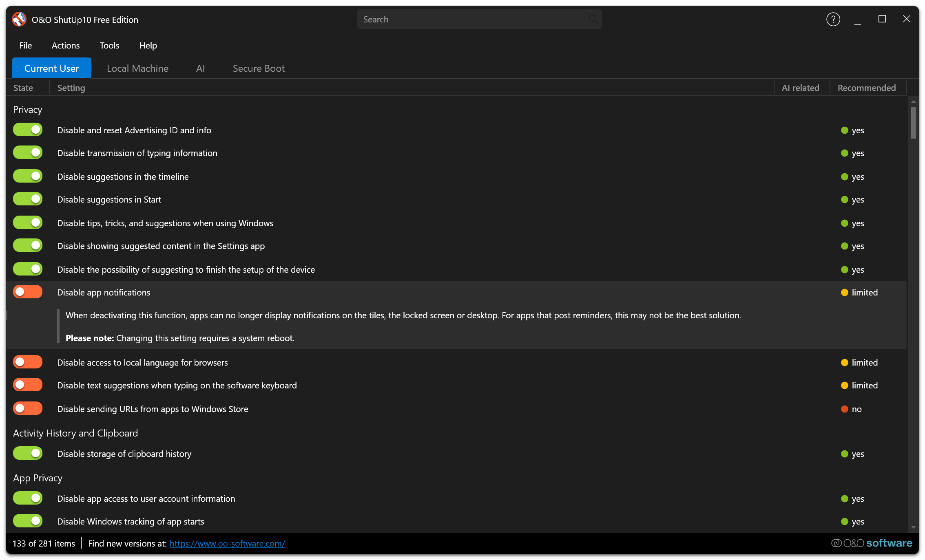Collapse the Privacy group heading
The width and height of the screenshot is (925, 560).
pyautogui.click(x=27, y=110)
